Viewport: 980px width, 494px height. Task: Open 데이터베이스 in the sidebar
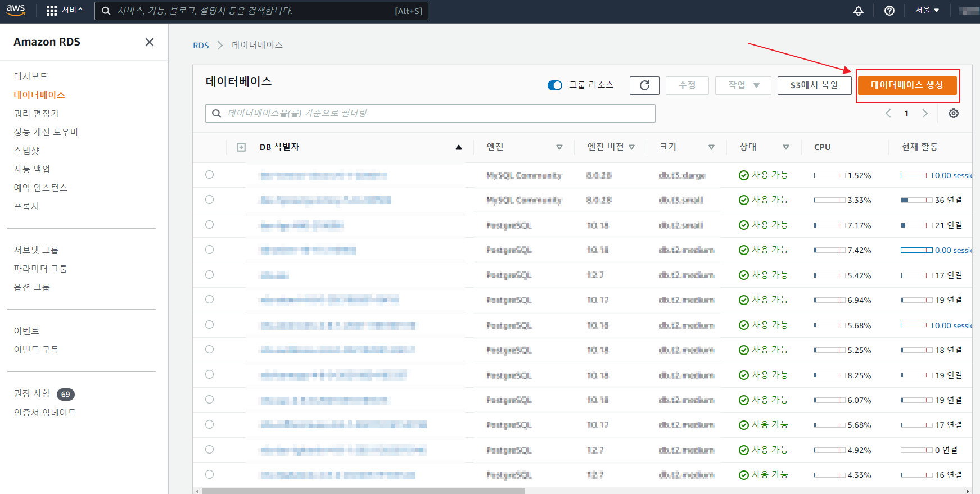39,95
